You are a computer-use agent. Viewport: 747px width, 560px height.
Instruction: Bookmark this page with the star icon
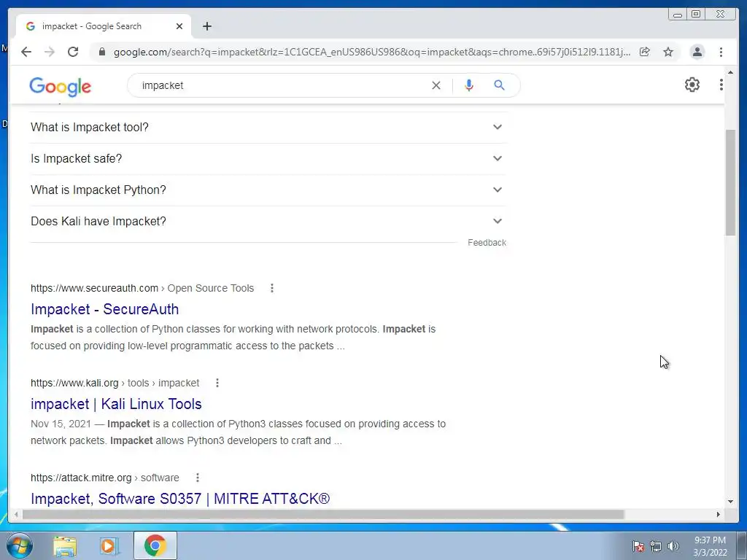click(668, 52)
